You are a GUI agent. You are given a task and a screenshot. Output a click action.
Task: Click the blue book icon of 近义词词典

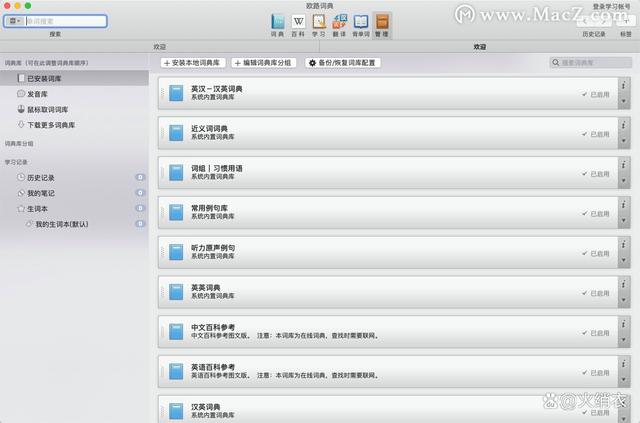point(176,133)
